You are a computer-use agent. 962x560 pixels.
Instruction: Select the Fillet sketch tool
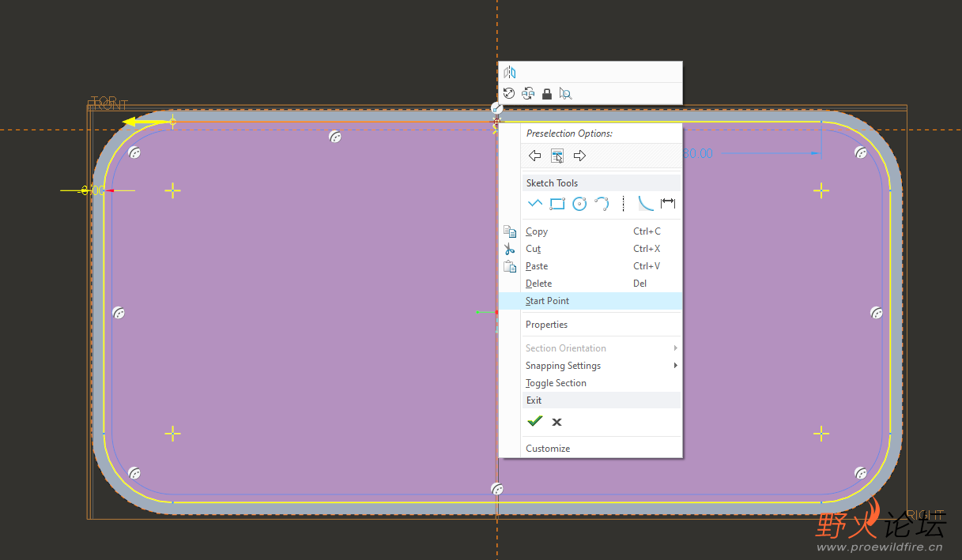pyautogui.click(x=646, y=204)
